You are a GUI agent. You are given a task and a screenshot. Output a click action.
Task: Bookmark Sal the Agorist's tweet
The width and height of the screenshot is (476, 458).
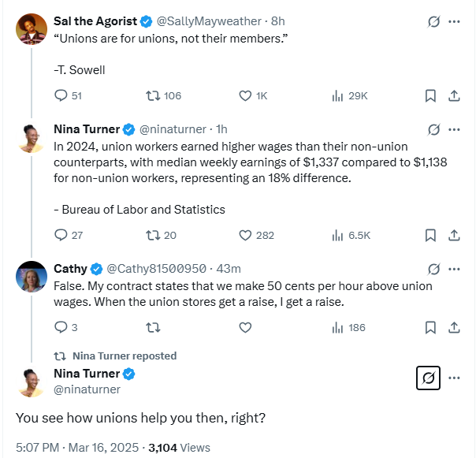click(x=430, y=95)
